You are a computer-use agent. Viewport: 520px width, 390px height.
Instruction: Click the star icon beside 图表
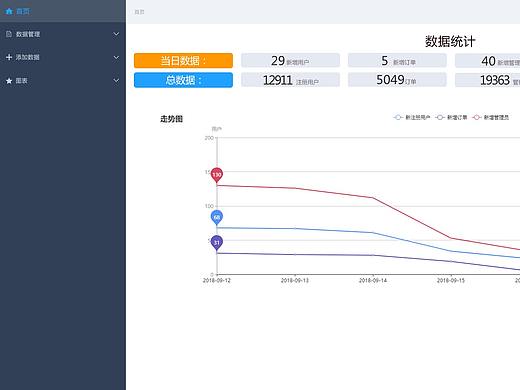[x=9, y=81]
